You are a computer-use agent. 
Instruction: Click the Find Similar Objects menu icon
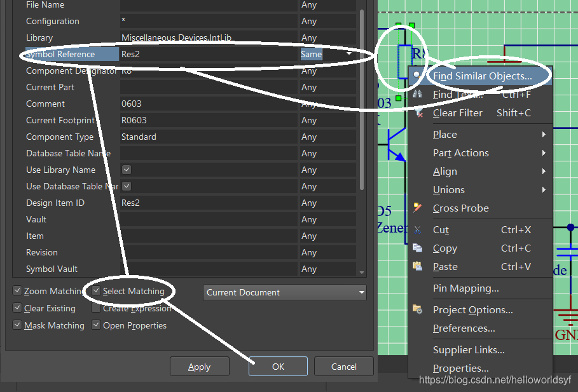point(418,75)
